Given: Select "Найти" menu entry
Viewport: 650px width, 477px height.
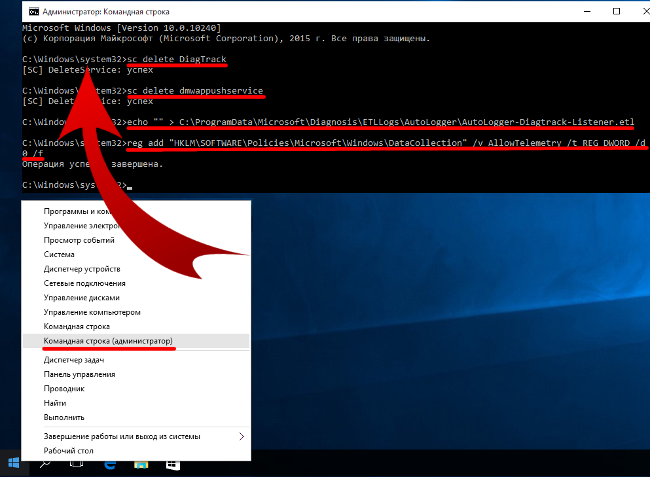Looking at the screenshot, I should click(136, 403).
